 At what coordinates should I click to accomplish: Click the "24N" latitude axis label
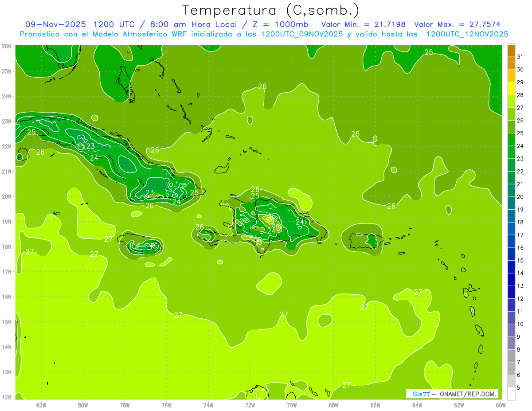[x=6, y=96]
